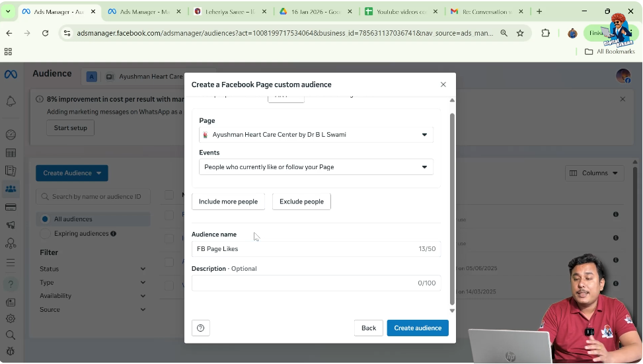
Task: Click the dialog scrollbar down arrow
Action: pyautogui.click(x=452, y=310)
